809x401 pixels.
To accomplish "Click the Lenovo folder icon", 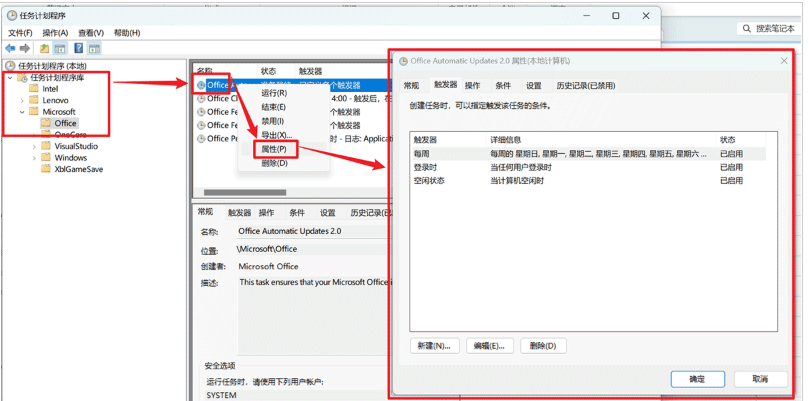I will [34, 100].
